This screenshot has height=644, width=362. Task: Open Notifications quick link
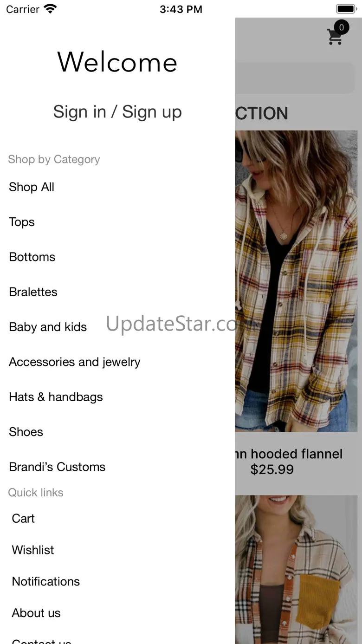(x=46, y=581)
